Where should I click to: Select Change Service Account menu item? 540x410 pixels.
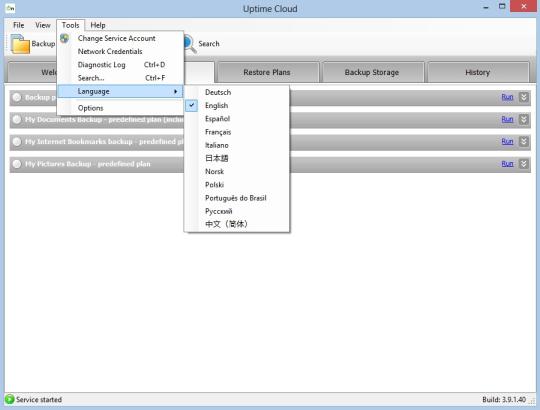(120, 38)
